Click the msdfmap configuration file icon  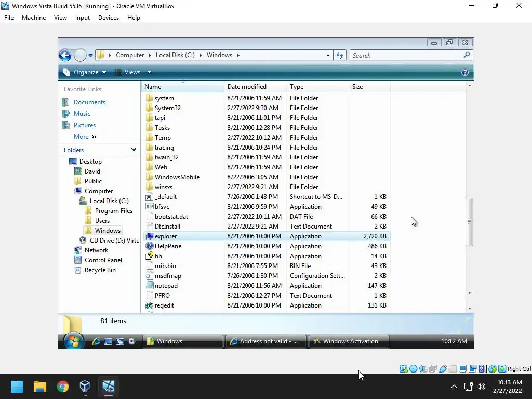(149, 275)
